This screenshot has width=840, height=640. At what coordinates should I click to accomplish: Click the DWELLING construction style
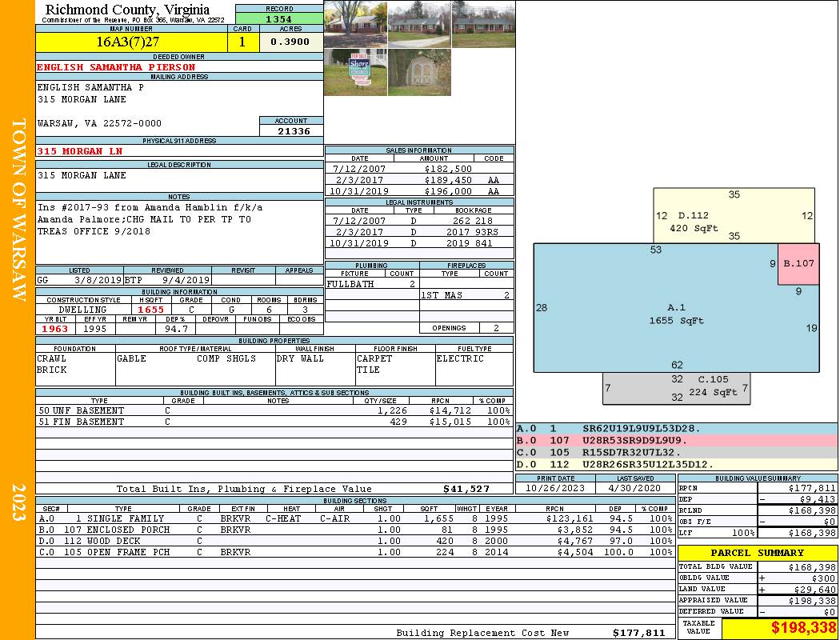[x=82, y=310]
